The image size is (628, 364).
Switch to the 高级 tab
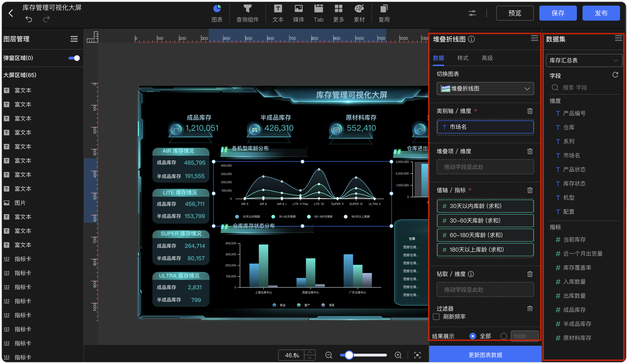point(487,58)
